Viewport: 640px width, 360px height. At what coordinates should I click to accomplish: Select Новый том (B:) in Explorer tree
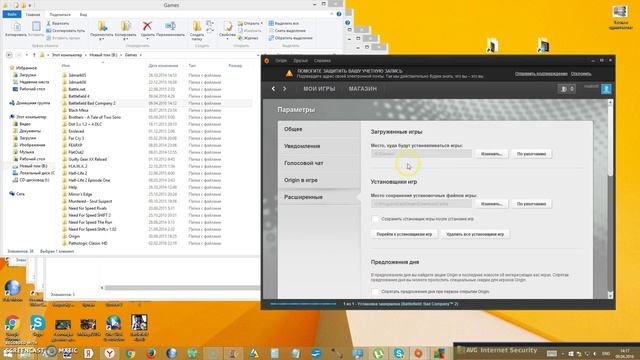click(x=33, y=166)
